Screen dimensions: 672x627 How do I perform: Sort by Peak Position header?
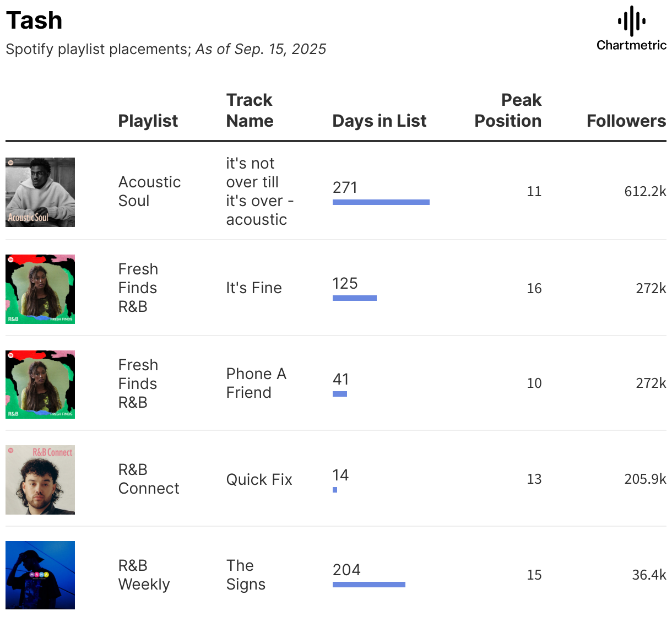[508, 110]
